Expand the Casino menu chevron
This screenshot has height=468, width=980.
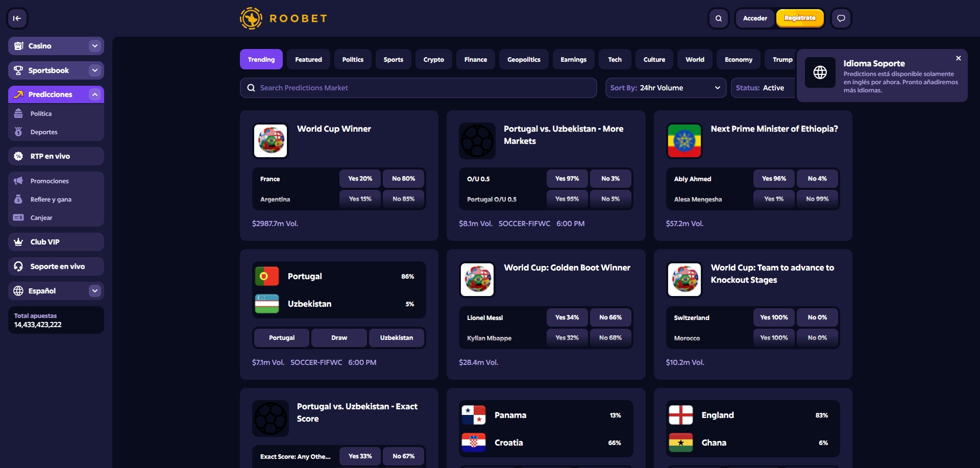[x=95, y=46]
